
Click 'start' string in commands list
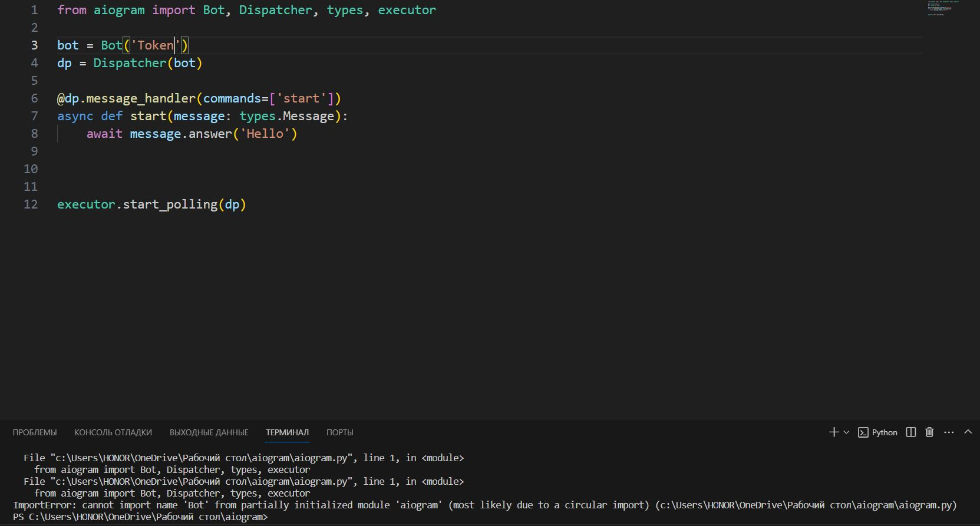301,98
